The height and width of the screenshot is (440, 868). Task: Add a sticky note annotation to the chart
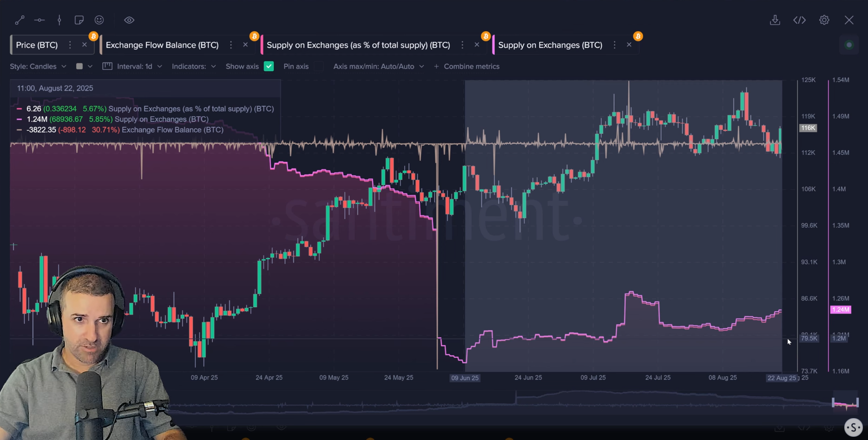(x=79, y=20)
